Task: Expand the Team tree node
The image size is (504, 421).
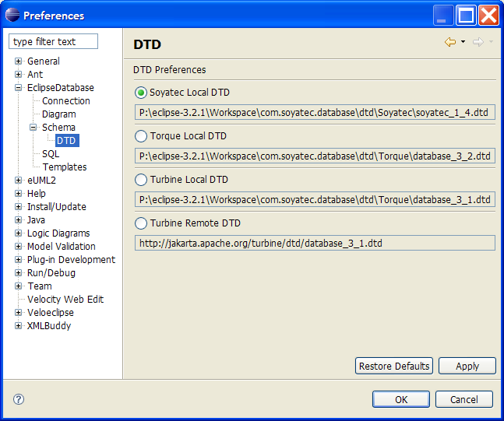Action: [x=19, y=286]
